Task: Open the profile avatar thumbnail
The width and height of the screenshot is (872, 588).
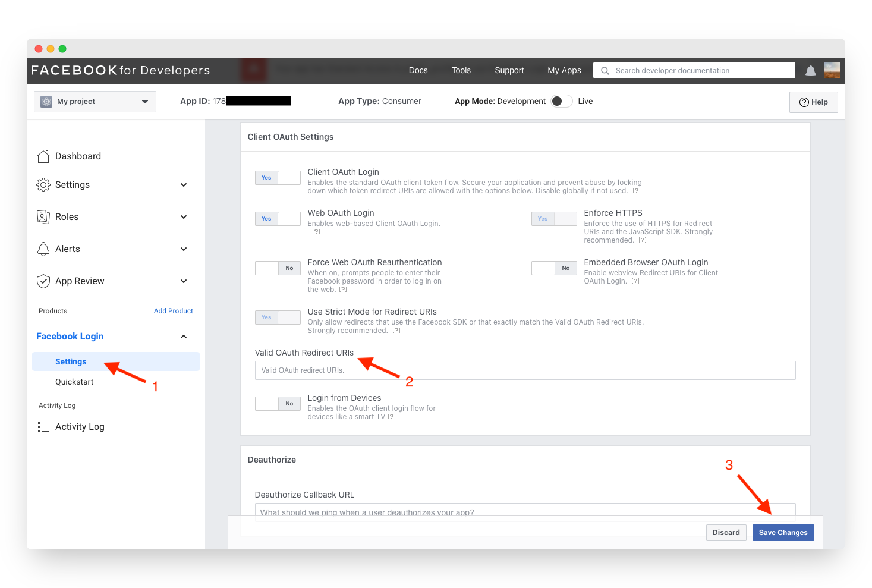Action: 832,70
